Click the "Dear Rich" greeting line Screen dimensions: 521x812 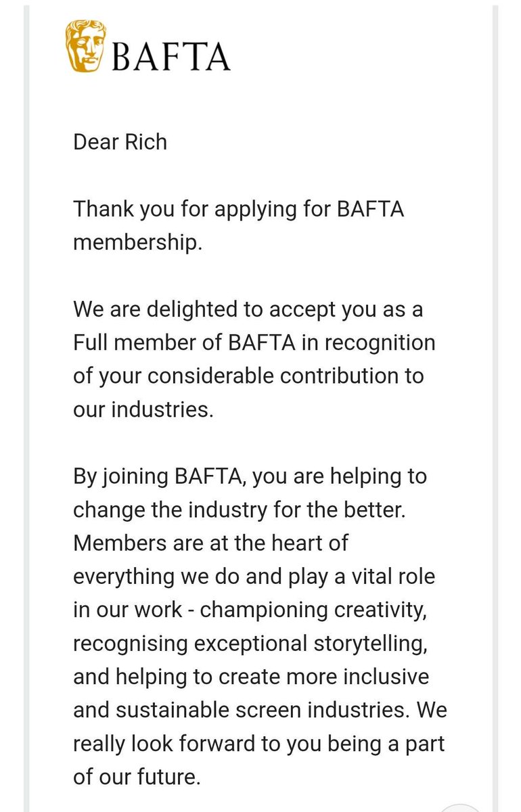(x=120, y=143)
